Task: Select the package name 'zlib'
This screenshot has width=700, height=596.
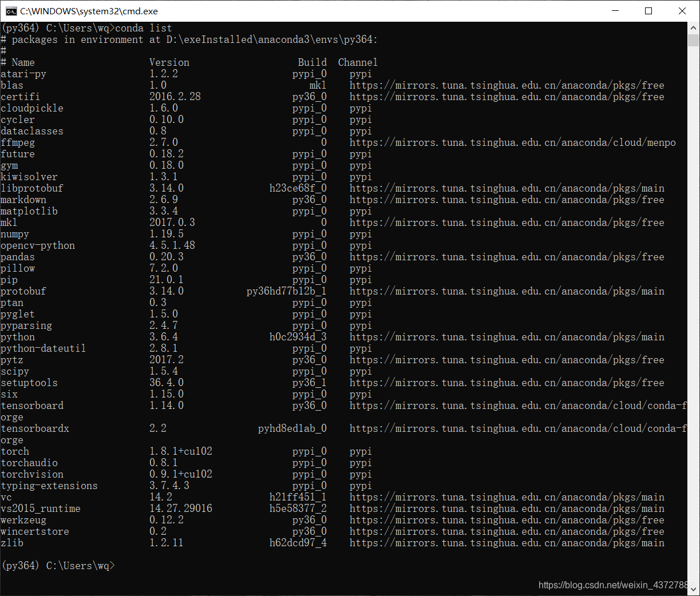Action: (12, 543)
